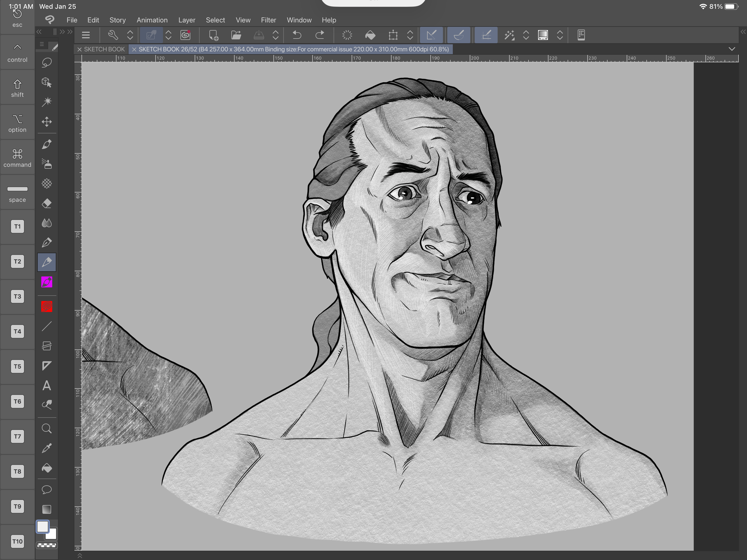747x560 pixels.
Task: Select the Object operation tool
Action: pos(46,82)
